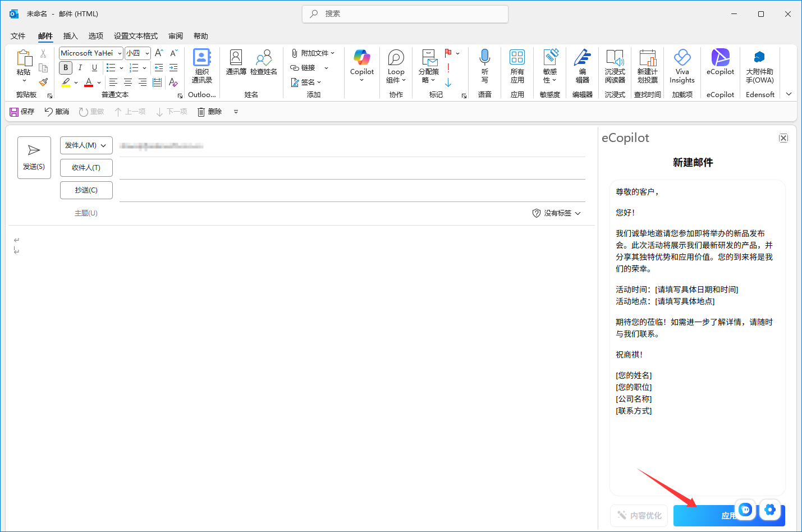The height and width of the screenshot is (532, 802).
Task: Expand the 没有标签 sensitivity label dropdown
Action: [556, 213]
